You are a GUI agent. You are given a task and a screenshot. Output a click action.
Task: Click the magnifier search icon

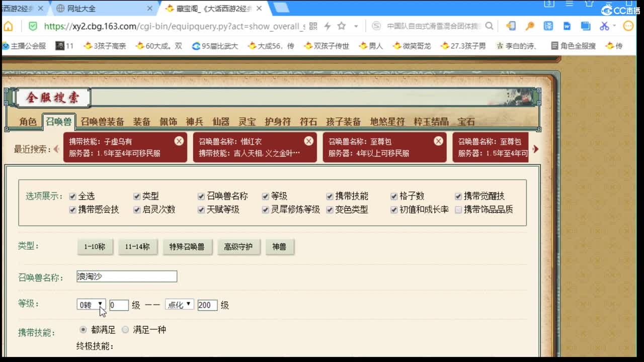(x=490, y=26)
